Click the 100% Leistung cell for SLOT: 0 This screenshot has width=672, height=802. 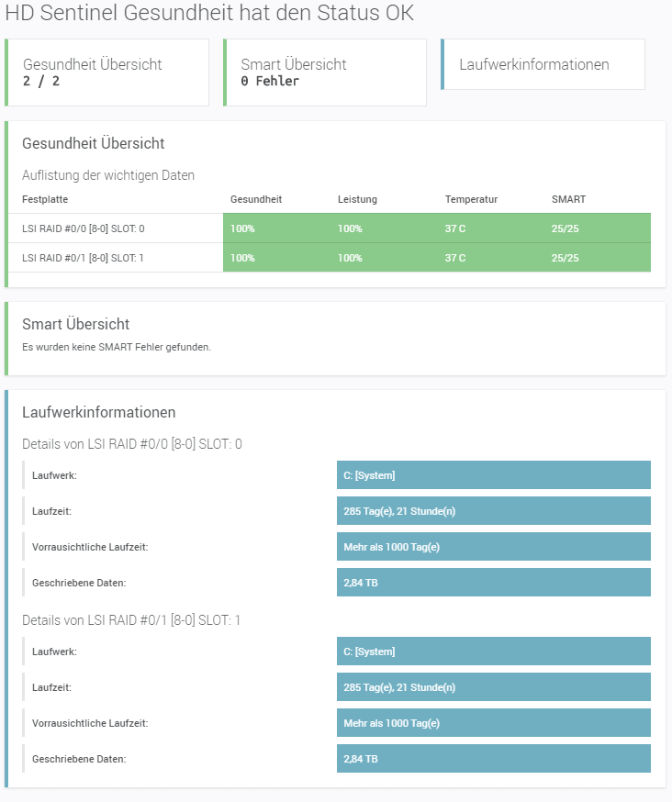click(x=350, y=228)
